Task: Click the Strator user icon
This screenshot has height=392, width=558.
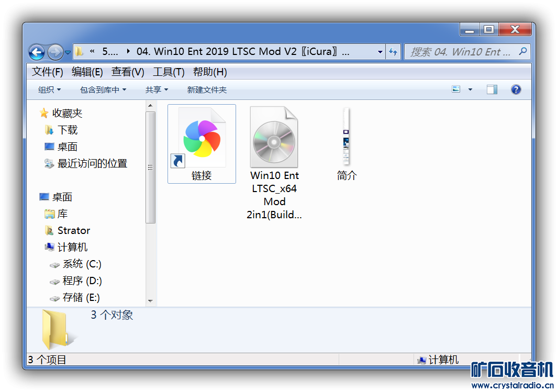Action: click(49, 230)
